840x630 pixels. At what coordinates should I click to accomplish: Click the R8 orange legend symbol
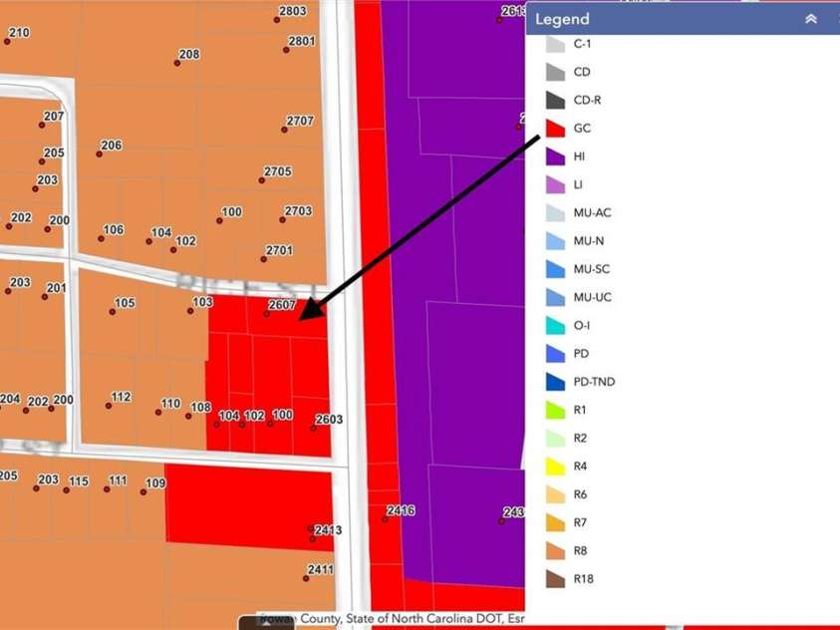(555, 551)
